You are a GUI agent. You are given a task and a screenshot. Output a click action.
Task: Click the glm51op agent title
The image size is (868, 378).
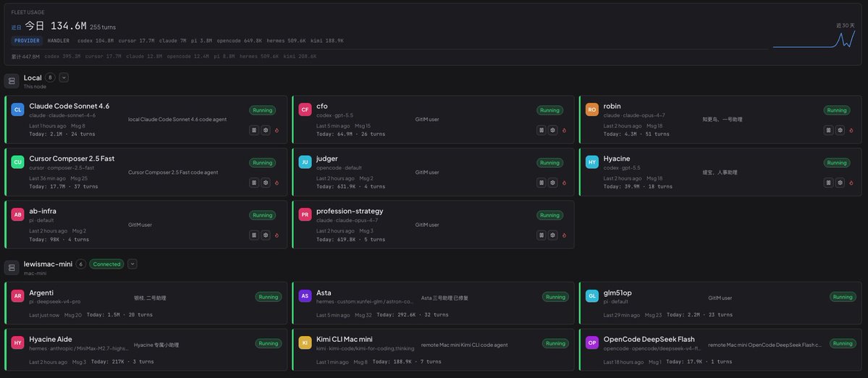[618, 293]
